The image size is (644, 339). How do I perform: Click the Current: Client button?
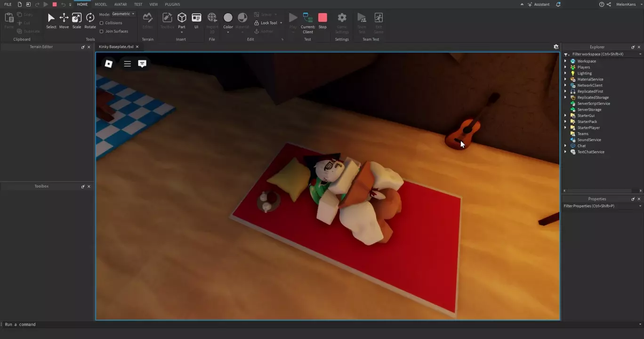tap(308, 22)
